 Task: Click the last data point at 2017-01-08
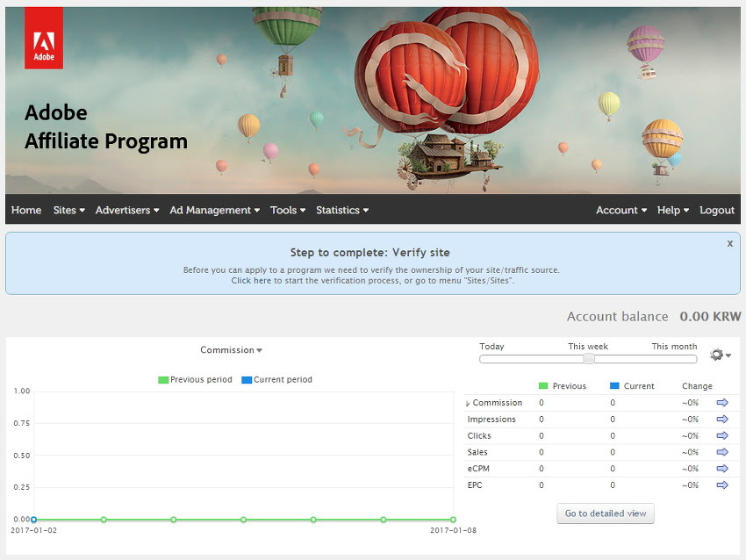pos(454,520)
